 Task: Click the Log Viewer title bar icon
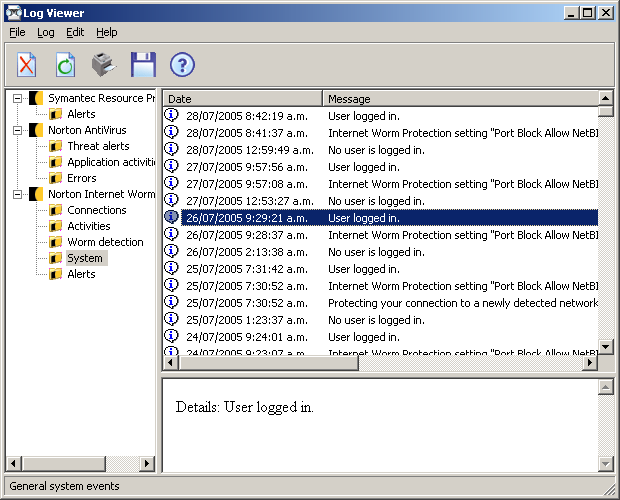(x=13, y=12)
